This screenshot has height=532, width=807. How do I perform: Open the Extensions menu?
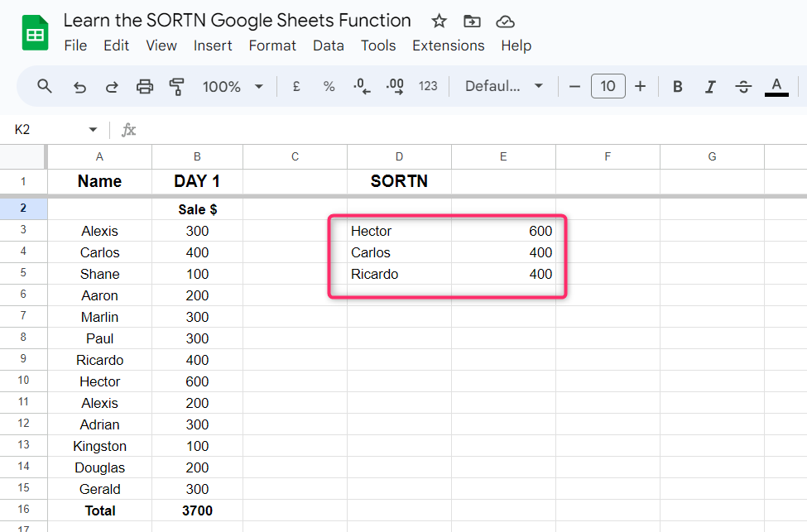pyautogui.click(x=449, y=46)
